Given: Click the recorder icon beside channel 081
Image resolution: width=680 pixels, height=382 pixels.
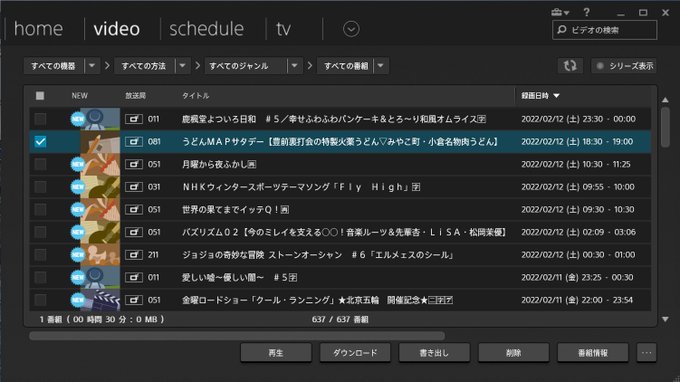Looking at the screenshot, I should coord(134,141).
